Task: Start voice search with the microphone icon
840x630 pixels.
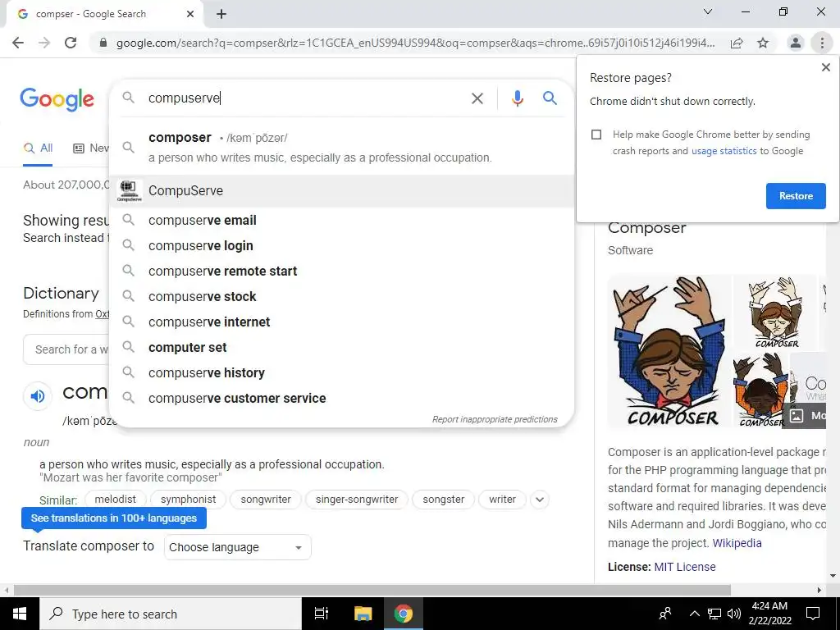Action: [517, 98]
